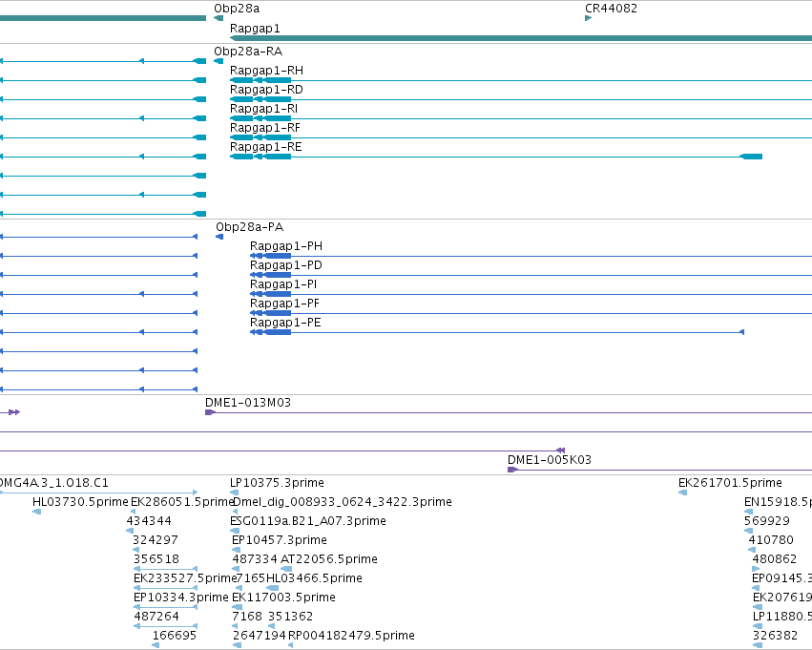This screenshot has width=812, height=650.
Task: Click the Obp28a-RA transcript arrow glyph
Action: pyautogui.click(x=219, y=61)
